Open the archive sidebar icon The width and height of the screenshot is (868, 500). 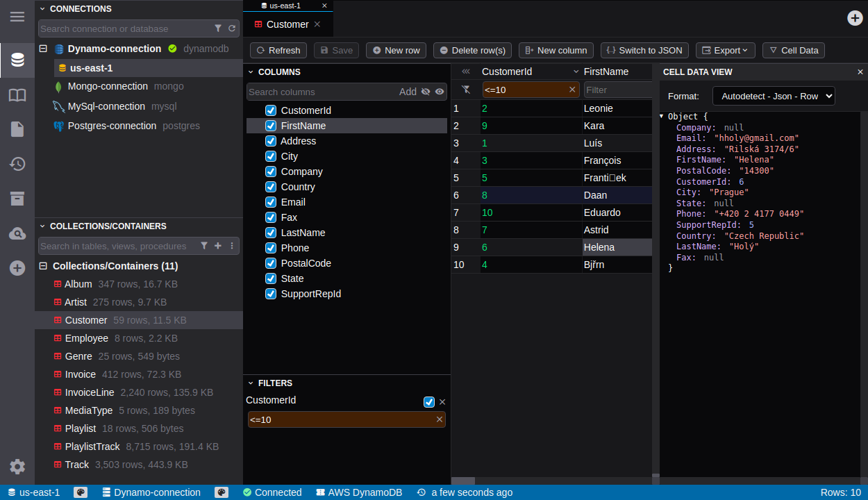(17, 199)
